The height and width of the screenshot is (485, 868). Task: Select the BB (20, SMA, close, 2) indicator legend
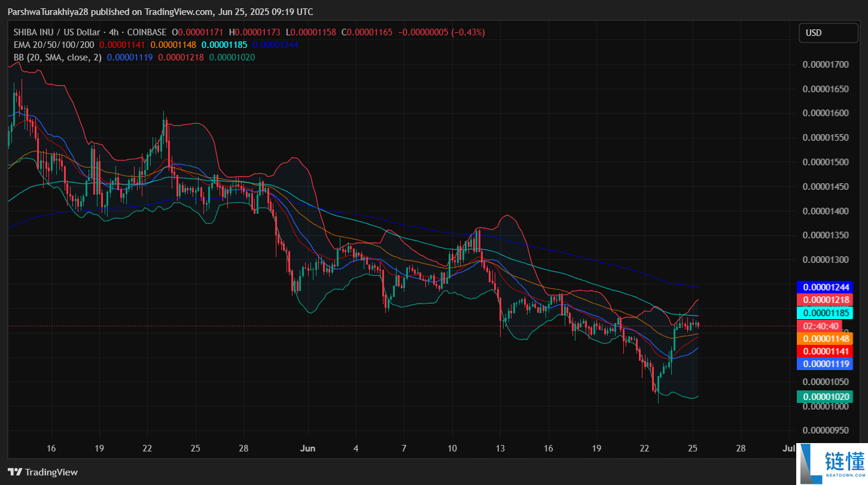click(57, 57)
